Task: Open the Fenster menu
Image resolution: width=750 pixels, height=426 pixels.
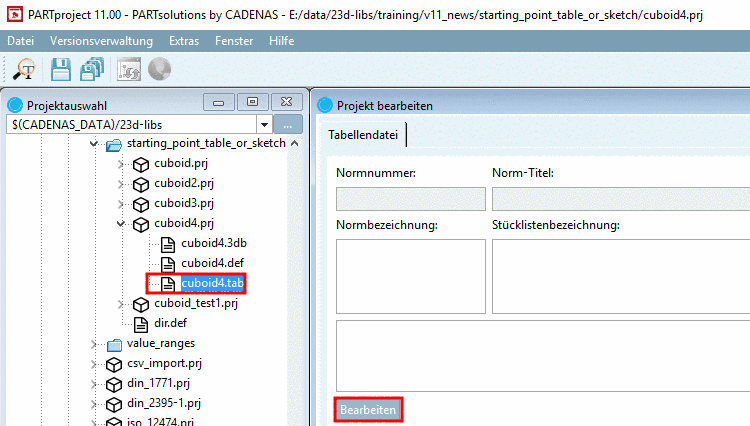Action: pos(234,41)
